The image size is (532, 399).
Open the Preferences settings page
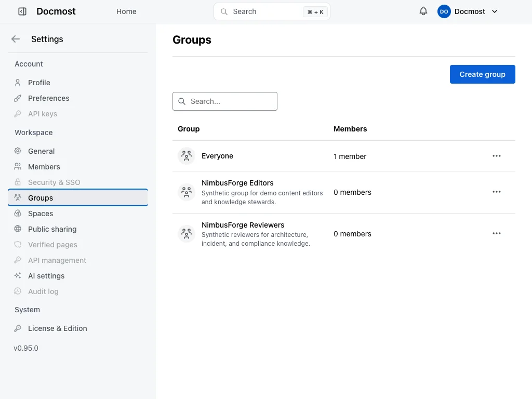tap(78, 98)
